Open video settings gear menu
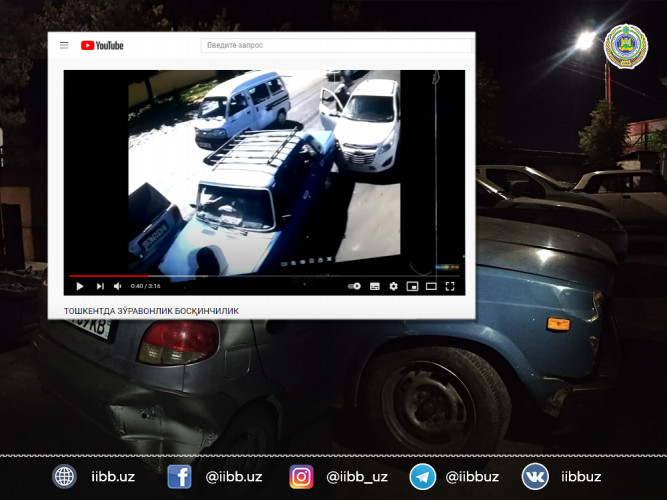Image resolution: width=667 pixels, height=500 pixels. (x=393, y=286)
